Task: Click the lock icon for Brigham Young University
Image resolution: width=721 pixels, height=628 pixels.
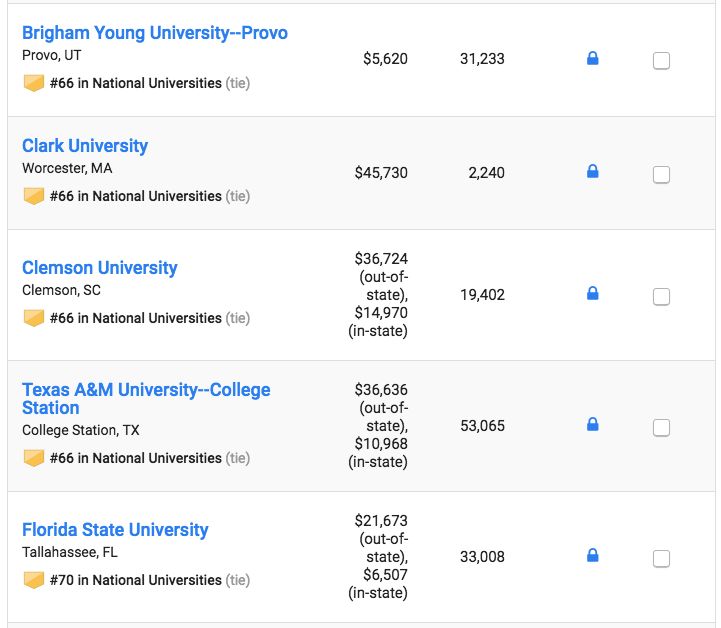Action: (x=592, y=59)
